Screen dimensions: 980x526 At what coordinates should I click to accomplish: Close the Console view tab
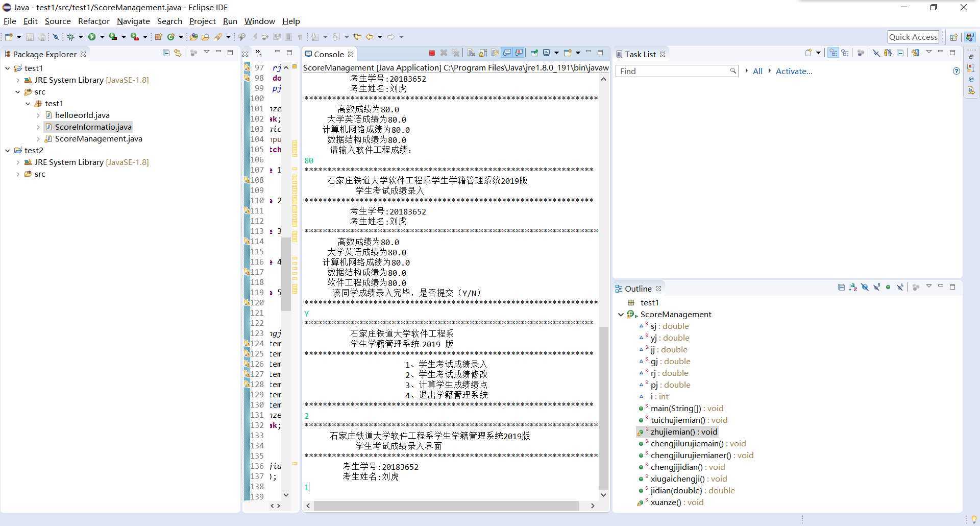351,54
